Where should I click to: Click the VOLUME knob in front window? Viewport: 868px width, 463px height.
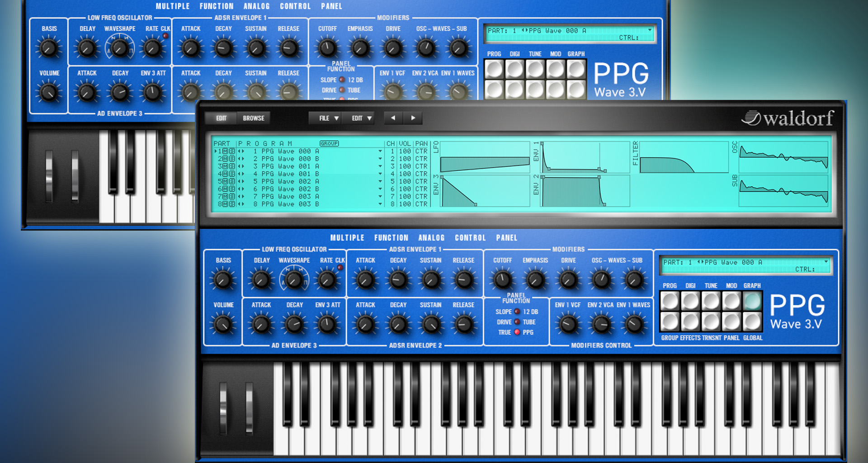point(223,324)
